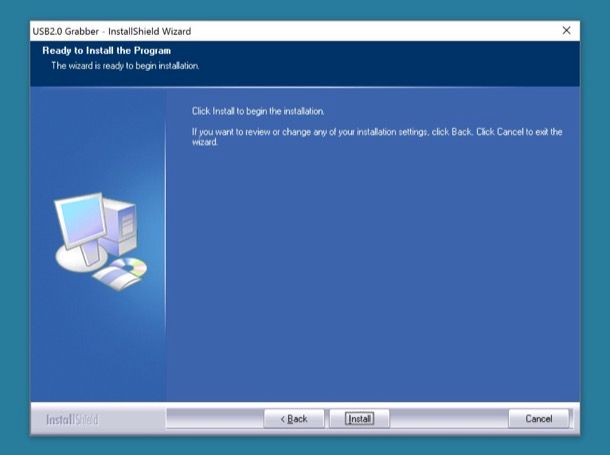Go back with the Back button
This screenshot has width=610, height=455.
[x=294, y=418]
